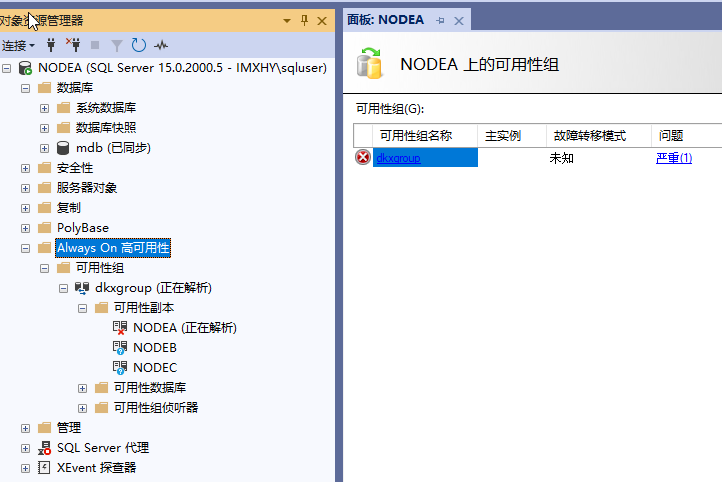Click the NODEA server icon in tree
Viewport: 722px width, 482px height.
(x=25, y=68)
